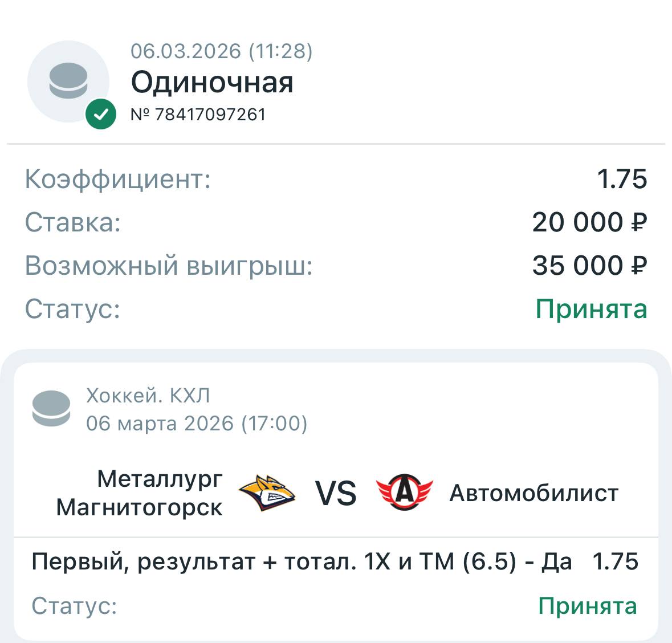
Task: Click the Avtomobilist winged A logo
Action: [x=404, y=491]
